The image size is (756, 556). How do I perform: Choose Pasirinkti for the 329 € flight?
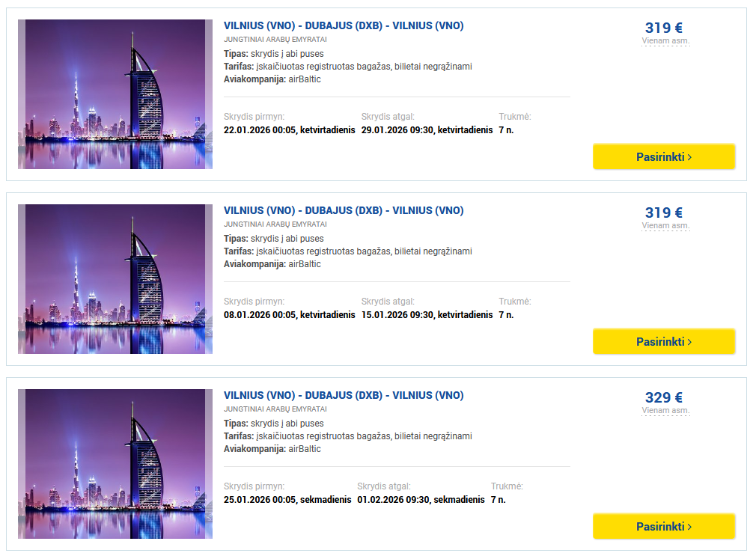(664, 526)
